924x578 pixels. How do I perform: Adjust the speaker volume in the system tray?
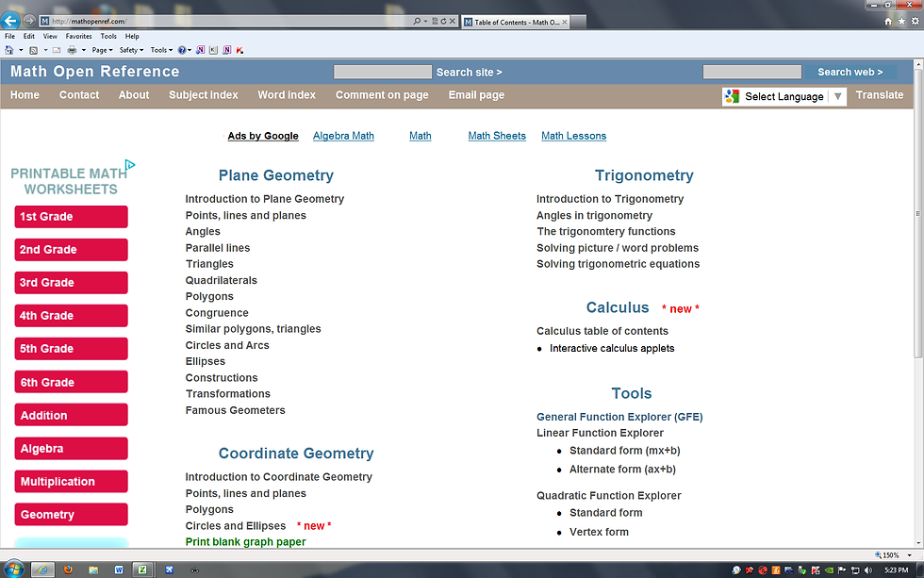867,570
